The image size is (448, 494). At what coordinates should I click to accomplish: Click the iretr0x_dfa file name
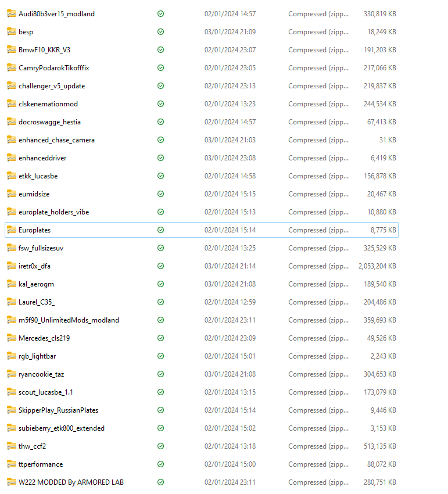pos(35,266)
